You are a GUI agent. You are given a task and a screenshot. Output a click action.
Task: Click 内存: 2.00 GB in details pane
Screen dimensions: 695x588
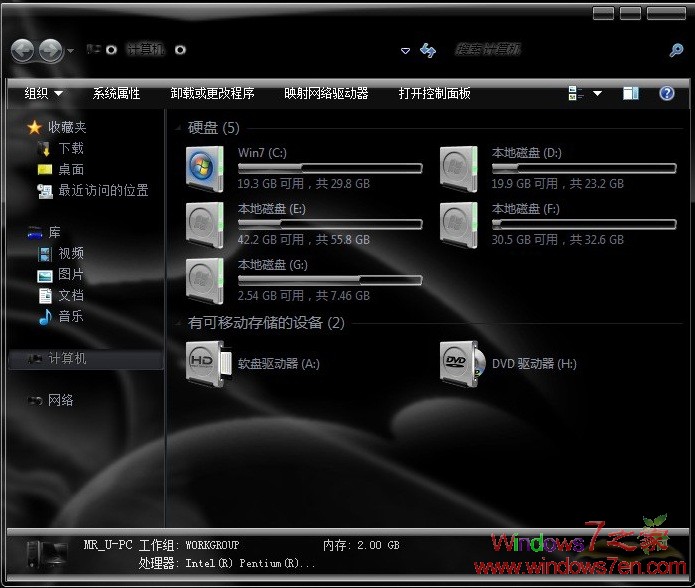tap(361, 545)
